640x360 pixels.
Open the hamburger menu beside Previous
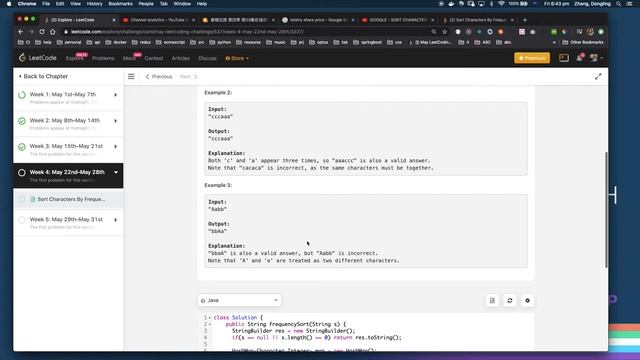pyautogui.click(x=131, y=76)
